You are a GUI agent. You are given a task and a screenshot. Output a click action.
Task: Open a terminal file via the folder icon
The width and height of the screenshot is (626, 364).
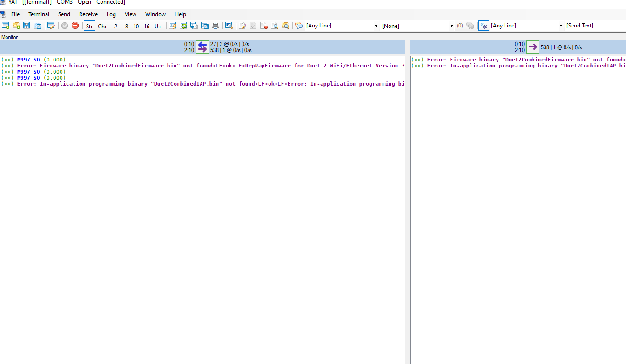tap(16, 26)
